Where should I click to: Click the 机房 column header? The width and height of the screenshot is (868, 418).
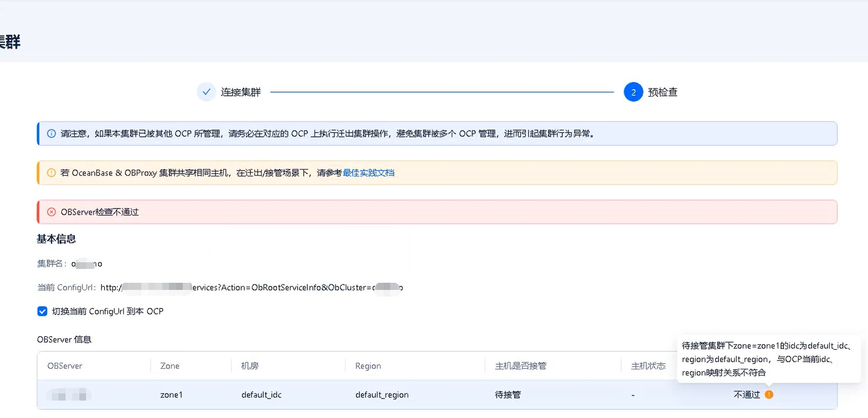(x=250, y=366)
